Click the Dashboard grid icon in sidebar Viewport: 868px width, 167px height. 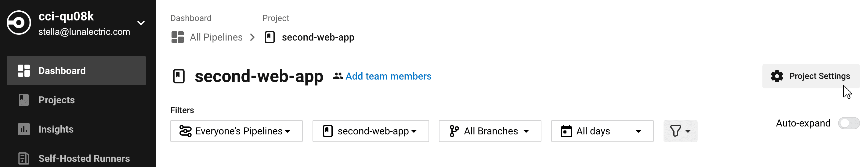coord(24,71)
